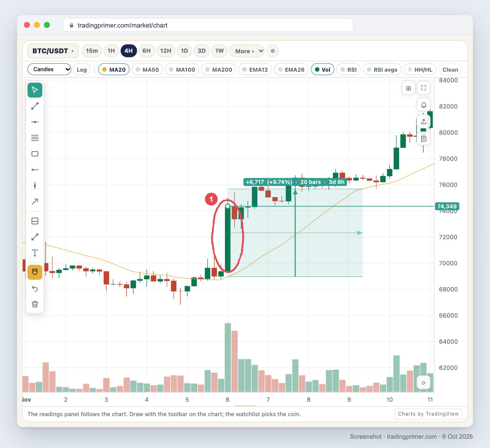The image size is (490, 448).
Task: Select the horizontal line tool
Action: 35,122
